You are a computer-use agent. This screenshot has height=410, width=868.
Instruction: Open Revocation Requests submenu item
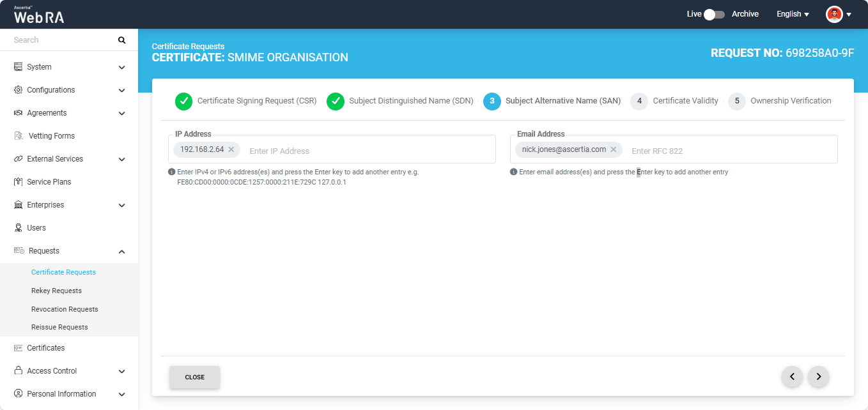(x=65, y=309)
